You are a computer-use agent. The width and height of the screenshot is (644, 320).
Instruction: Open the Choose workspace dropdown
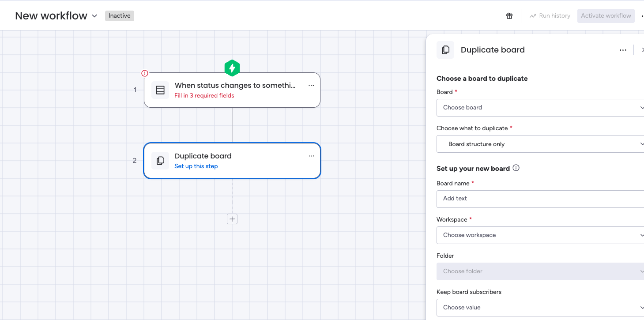(x=540, y=235)
